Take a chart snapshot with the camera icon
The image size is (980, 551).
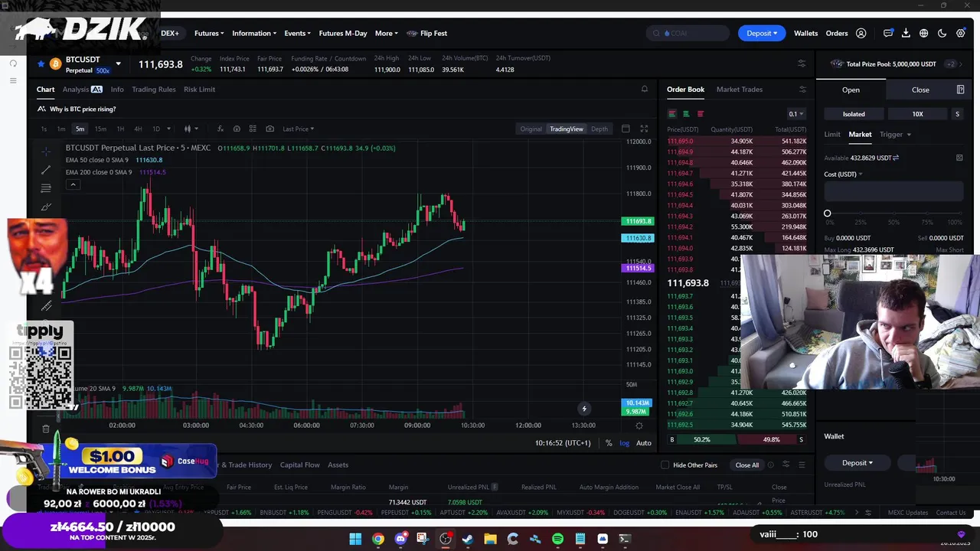pyautogui.click(x=269, y=129)
